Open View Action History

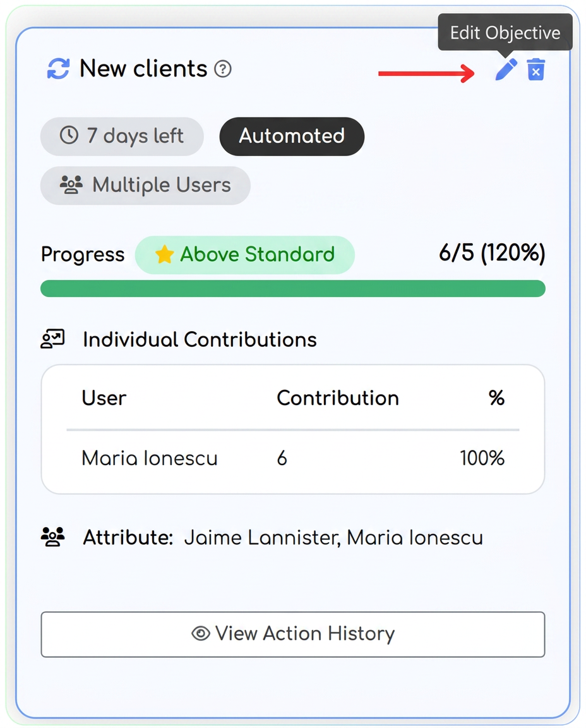pos(293,634)
